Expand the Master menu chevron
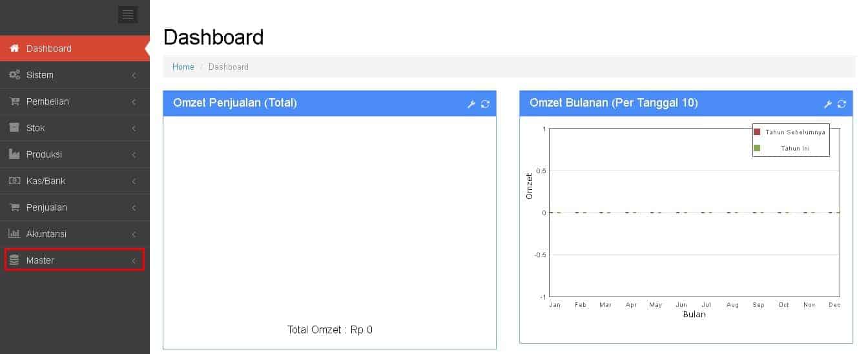 point(134,260)
